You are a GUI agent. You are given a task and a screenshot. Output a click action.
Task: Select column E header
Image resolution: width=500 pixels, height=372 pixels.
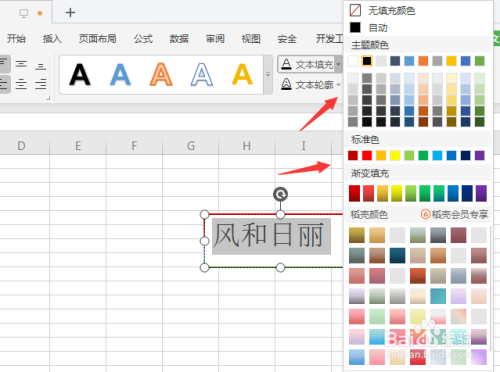tap(78, 146)
